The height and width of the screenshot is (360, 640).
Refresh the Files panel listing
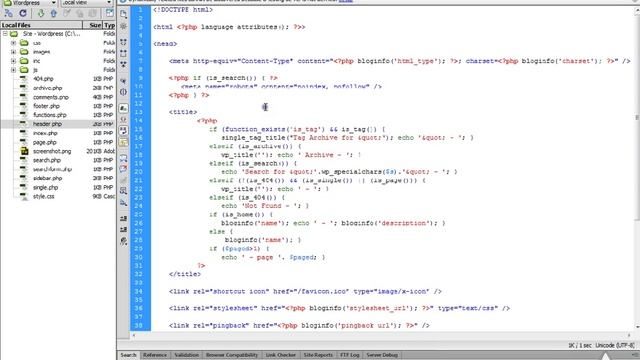23,13
